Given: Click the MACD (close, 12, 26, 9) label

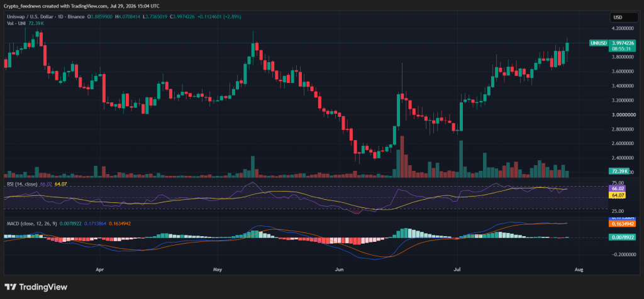Looking at the screenshot, I should tap(33, 224).
